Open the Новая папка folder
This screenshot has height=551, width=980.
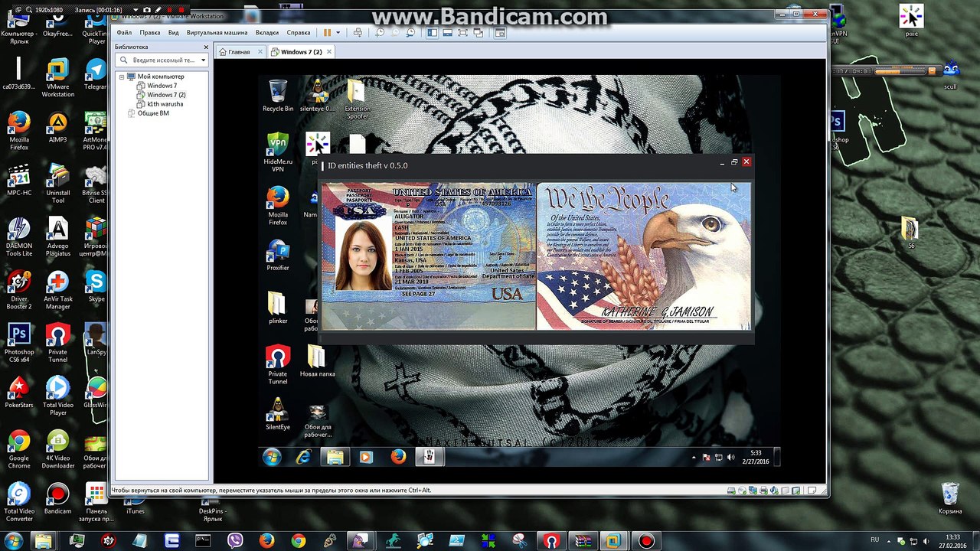click(x=317, y=361)
